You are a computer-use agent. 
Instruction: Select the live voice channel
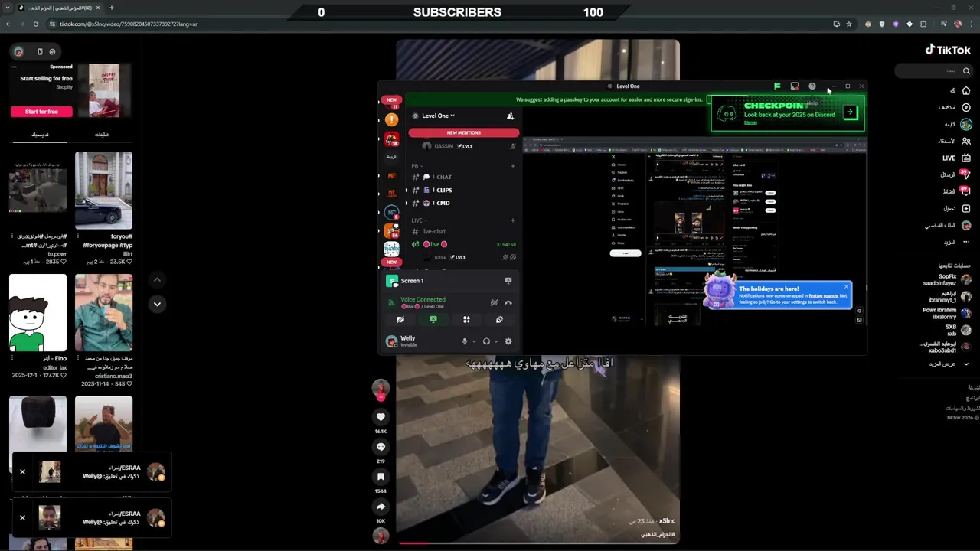click(463, 244)
